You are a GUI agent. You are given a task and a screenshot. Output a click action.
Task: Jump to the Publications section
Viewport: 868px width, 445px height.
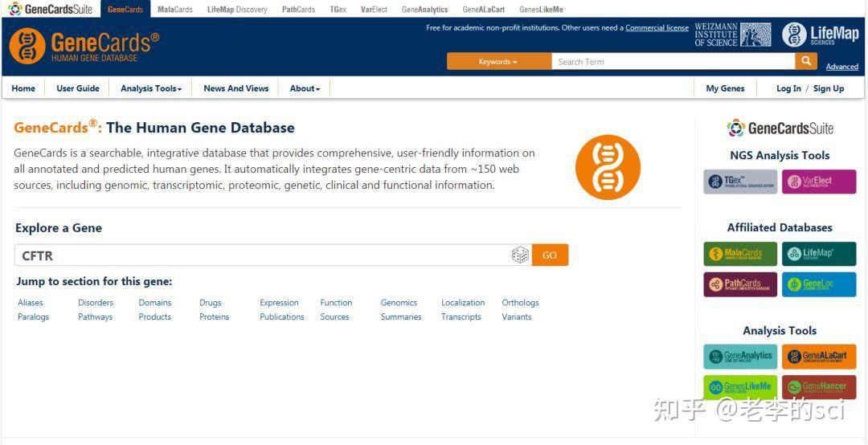(282, 316)
